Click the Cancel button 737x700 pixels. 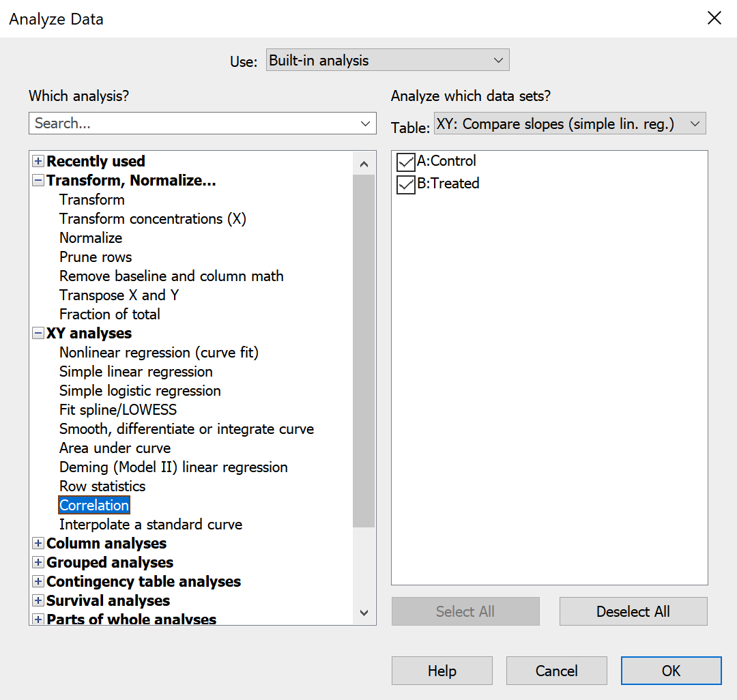point(556,671)
